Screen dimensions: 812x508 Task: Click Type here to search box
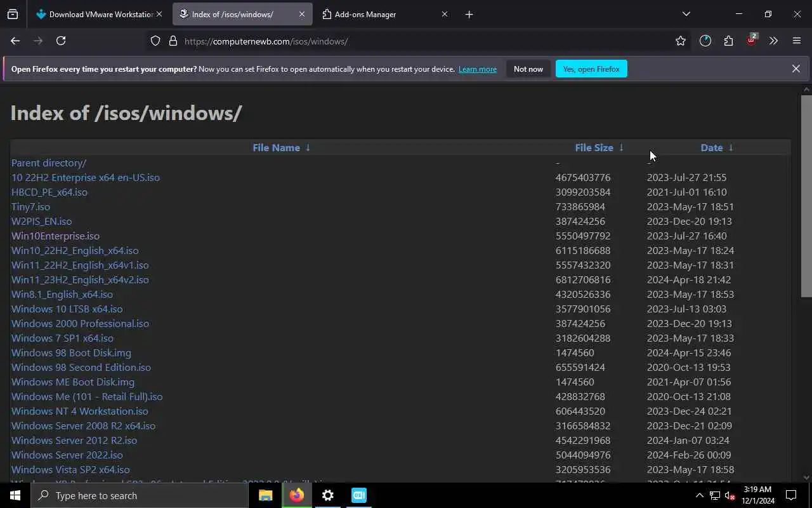click(x=140, y=495)
